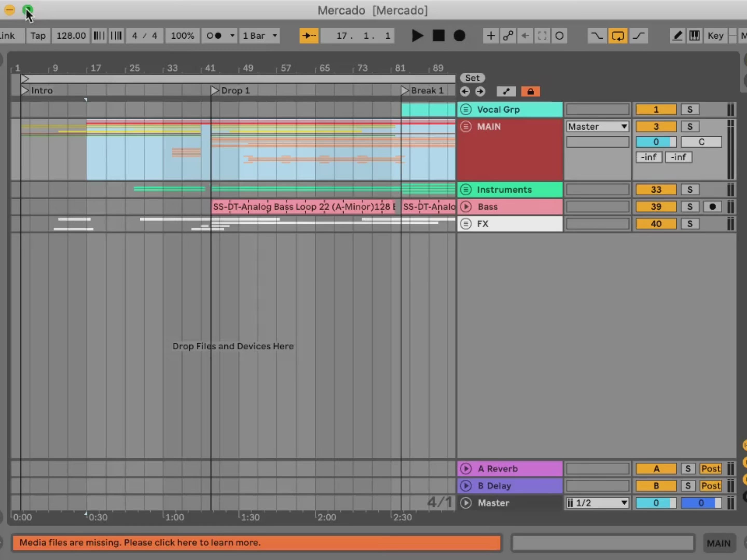Image resolution: width=747 pixels, height=560 pixels.
Task: Open metronome settings dropdown arrow
Action: point(232,36)
